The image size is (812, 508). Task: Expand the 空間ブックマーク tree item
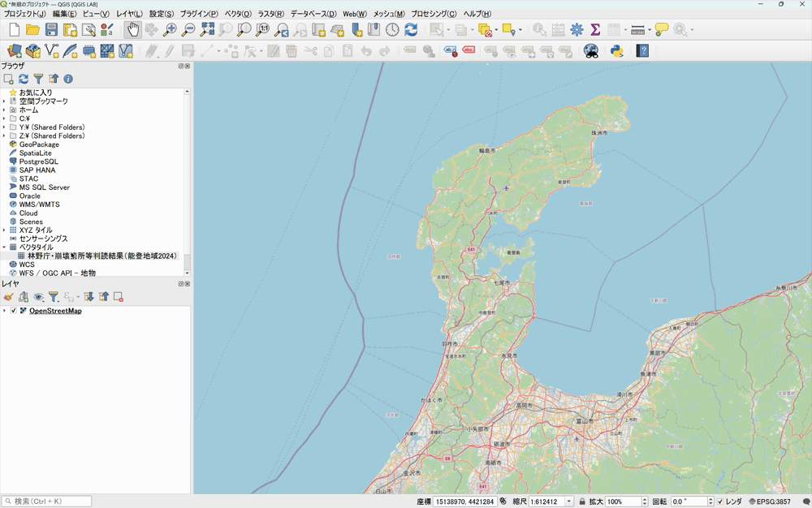4,101
